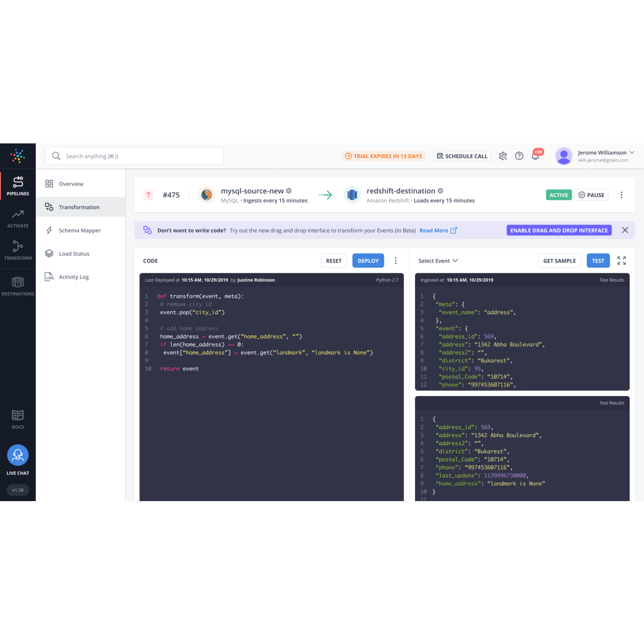Open the code panel three-dot menu
The image size is (644, 644).
click(x=395, y=261)
